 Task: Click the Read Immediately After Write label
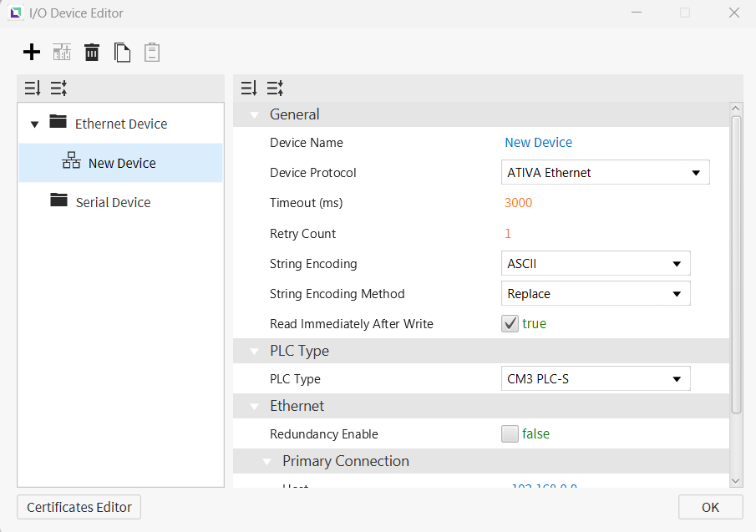coord(352,324)
